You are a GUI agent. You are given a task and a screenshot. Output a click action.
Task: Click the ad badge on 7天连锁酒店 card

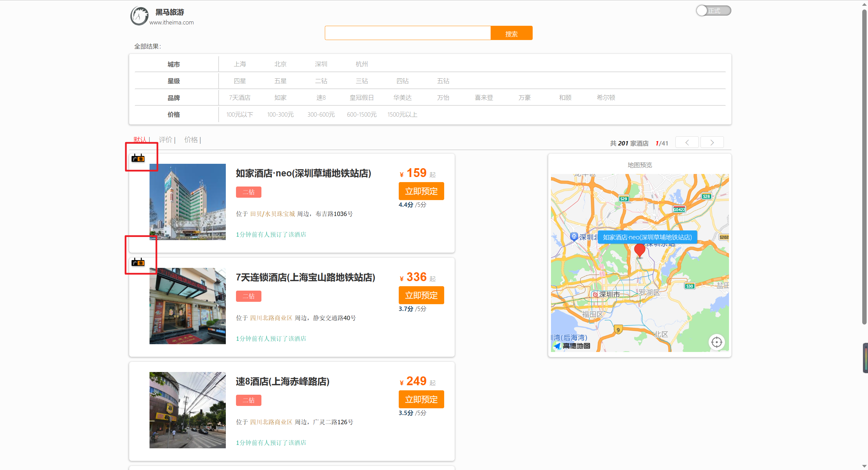pos(138,262)
